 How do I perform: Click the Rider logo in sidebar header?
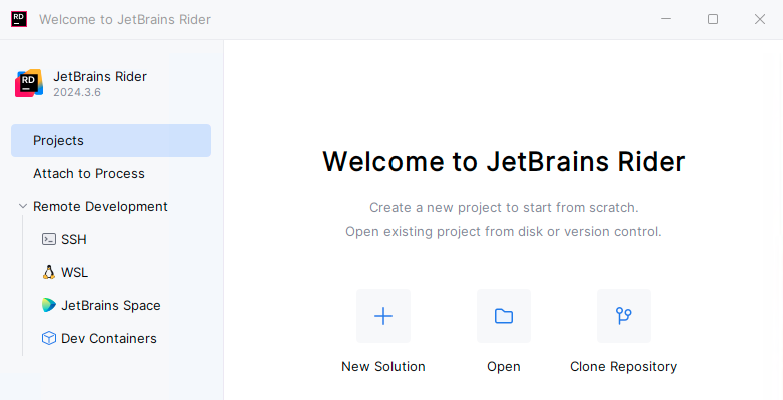(x=29, y=83)
